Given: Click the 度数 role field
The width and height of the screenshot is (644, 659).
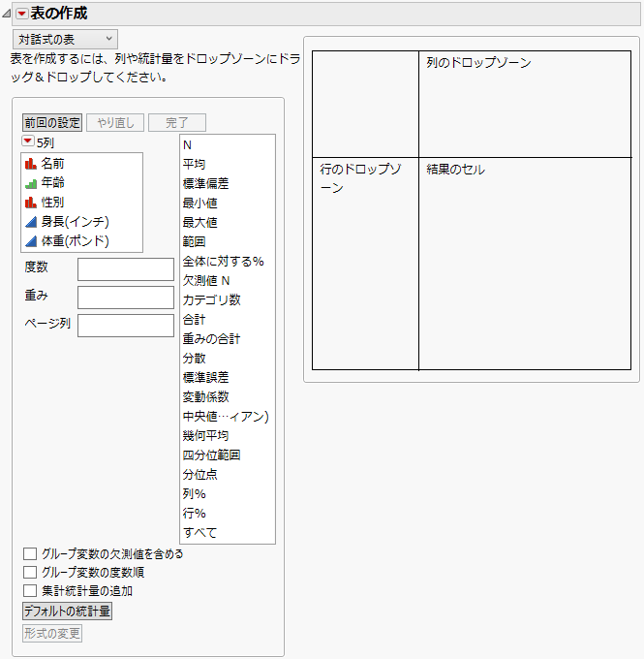Looking at the screenshot, I should pos(126,269).
